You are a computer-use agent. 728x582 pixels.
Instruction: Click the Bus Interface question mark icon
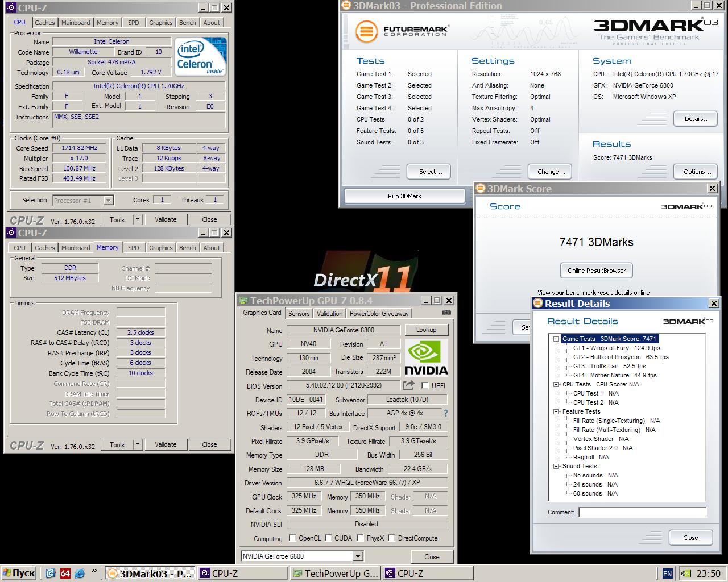pos(445,413)
